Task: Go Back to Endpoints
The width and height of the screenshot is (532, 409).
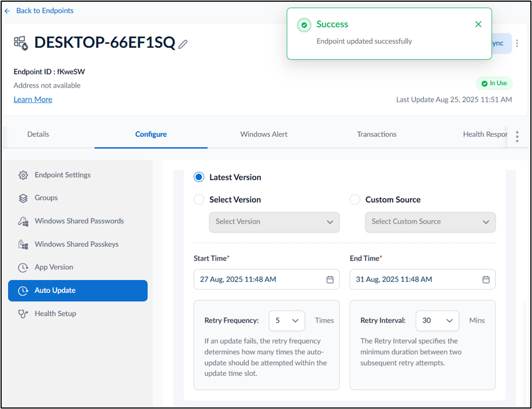Action: pyautogui.click(x=45, y=11)
